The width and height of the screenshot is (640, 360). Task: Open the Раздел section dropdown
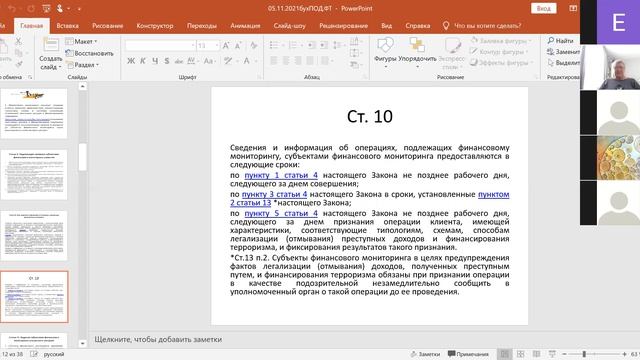pos(82,64)
